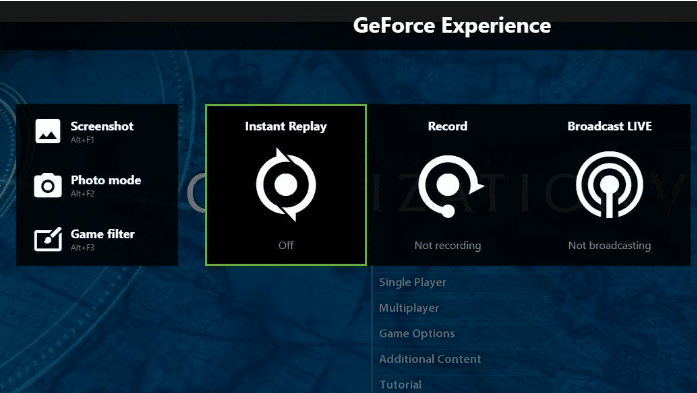Toggle the Not recording status
Viewport: 697px width, 393px height.
click(x=448, y=245)
